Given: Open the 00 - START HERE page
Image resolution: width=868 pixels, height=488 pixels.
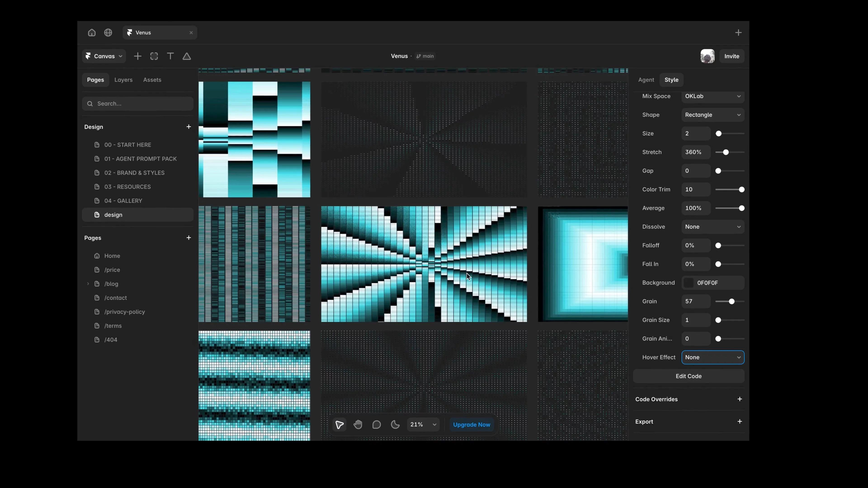Looking at the screenshot, I should pos(137,145).
